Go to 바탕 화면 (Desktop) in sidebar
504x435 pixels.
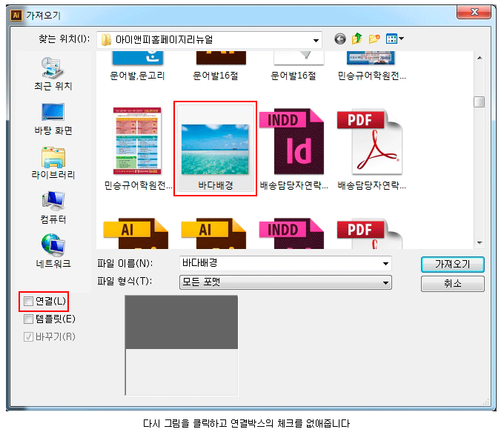click(53, 118)
